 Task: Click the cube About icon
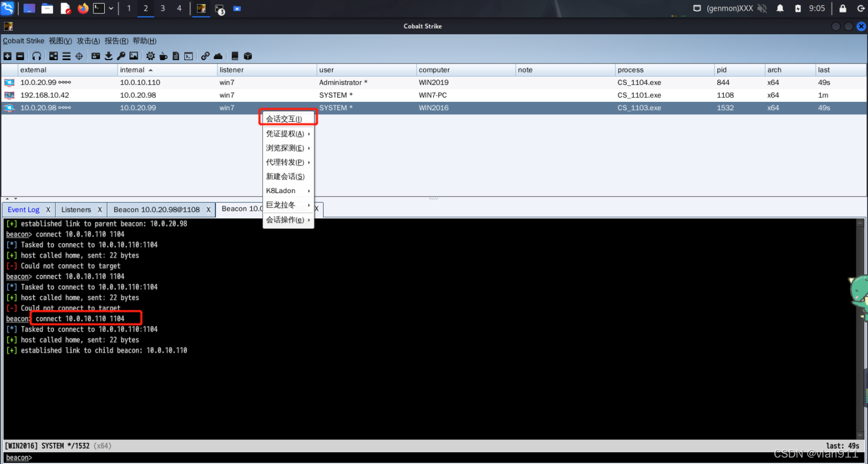pos(248,56)
